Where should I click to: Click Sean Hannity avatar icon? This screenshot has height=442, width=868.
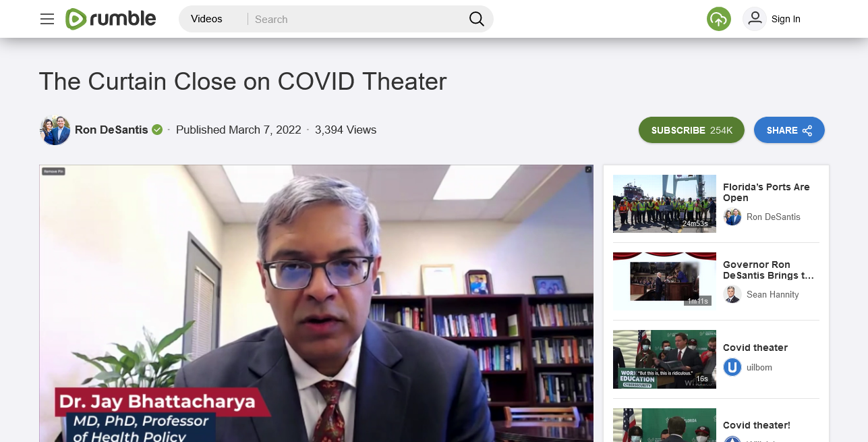click(x=732, y=294)
